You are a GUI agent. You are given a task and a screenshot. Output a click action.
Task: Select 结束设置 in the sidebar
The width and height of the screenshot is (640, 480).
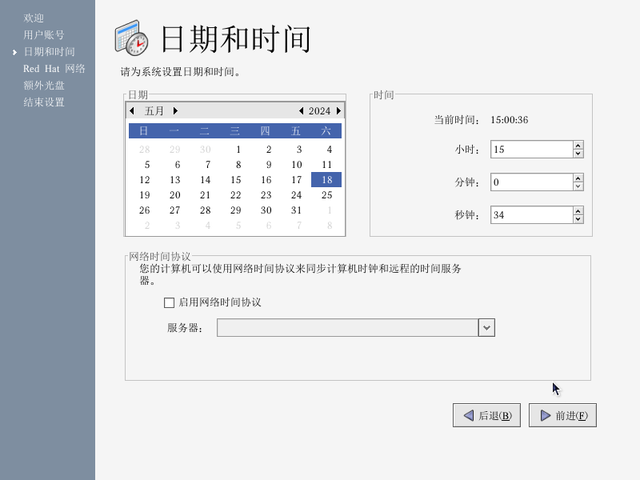pos(44,102)
